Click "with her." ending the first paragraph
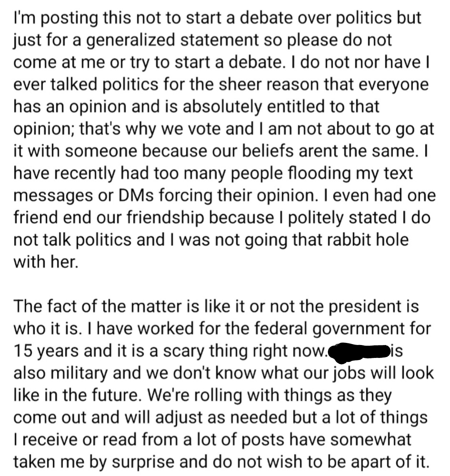The height and width of the screenshot is (476, 450). click(46, 262)
